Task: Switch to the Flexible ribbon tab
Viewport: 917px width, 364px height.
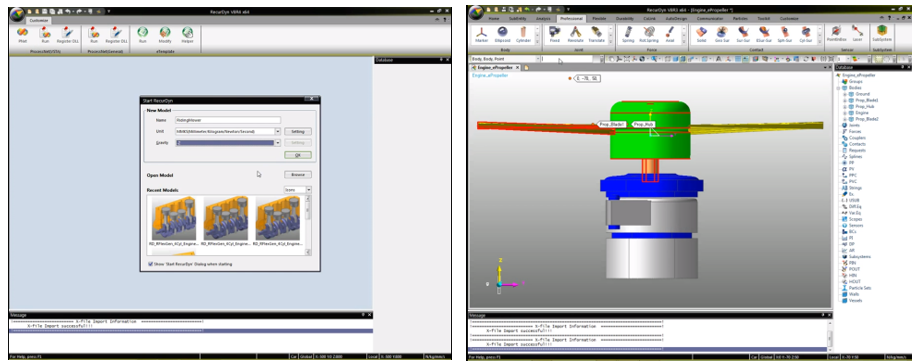Action: [599, 19]
